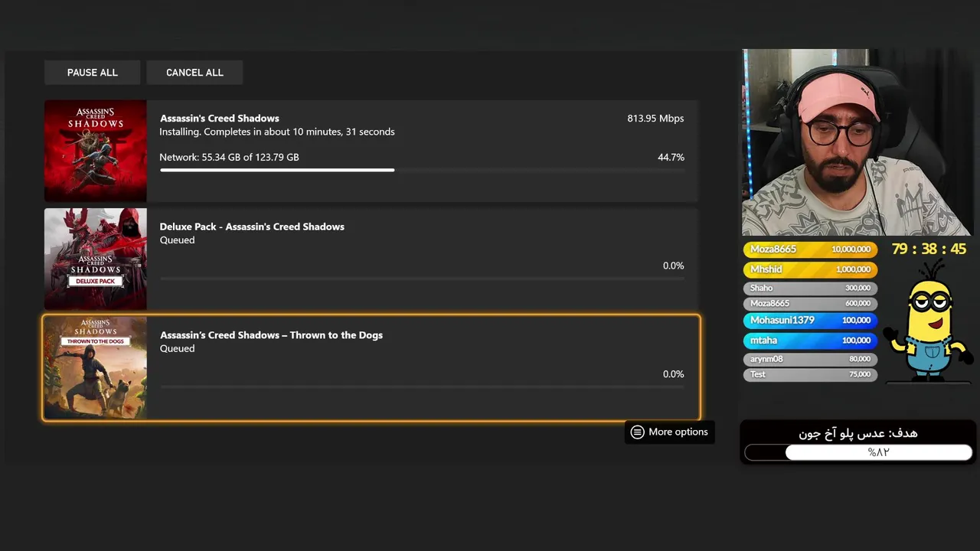
Task: Click the Persian goal title text
Action: [x=858, y=433]
